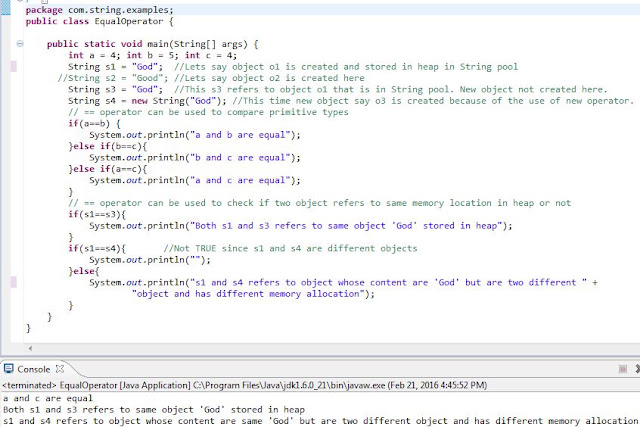The width and height of the screenshot is (640, 427).
Task: Click the horizontal scrollbar track of the editor
Action: (x=335, y=348)
